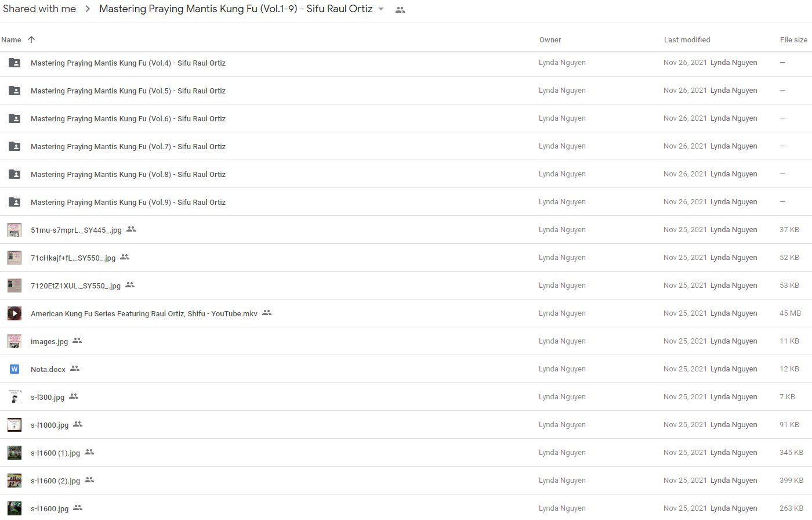Select thumbnail of s-l1600.jpg
The image size is (812, 520).
click(14, 508)
